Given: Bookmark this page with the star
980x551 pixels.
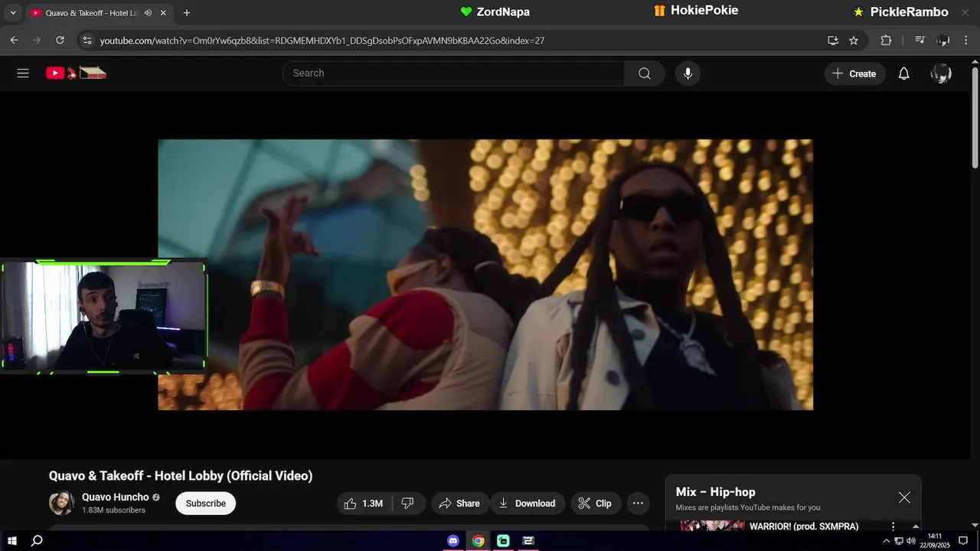Looking at the screenshot, I should coord(854,40).
